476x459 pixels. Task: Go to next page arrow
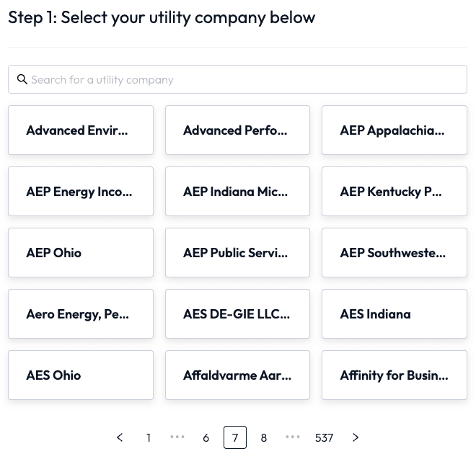(x=356, y=437)
